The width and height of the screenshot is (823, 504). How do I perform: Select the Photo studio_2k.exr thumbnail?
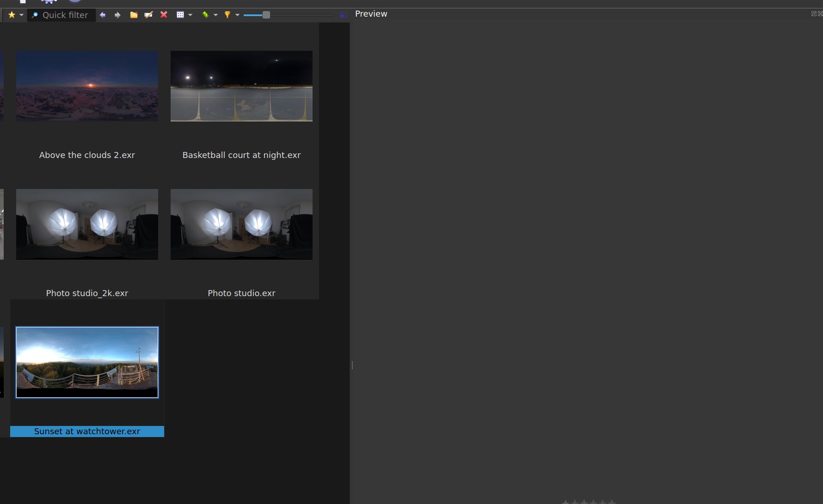[x=87, y=224]
